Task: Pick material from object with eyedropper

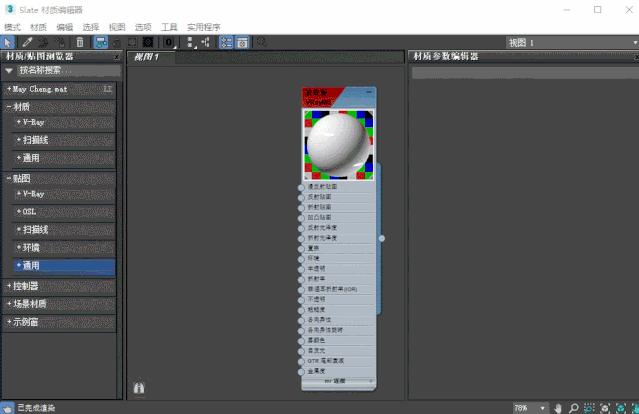Action: point(27,42)
